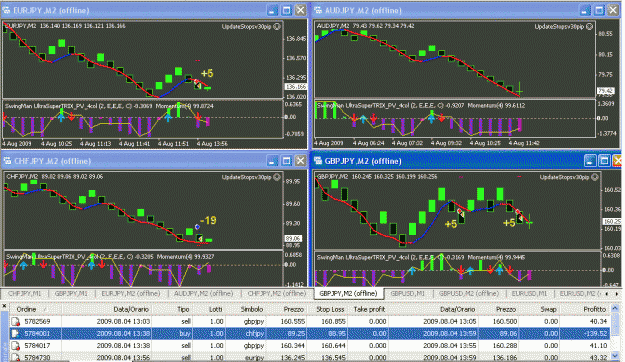Select order row 5784017
625x362 pixels.
tap(310, 346)
